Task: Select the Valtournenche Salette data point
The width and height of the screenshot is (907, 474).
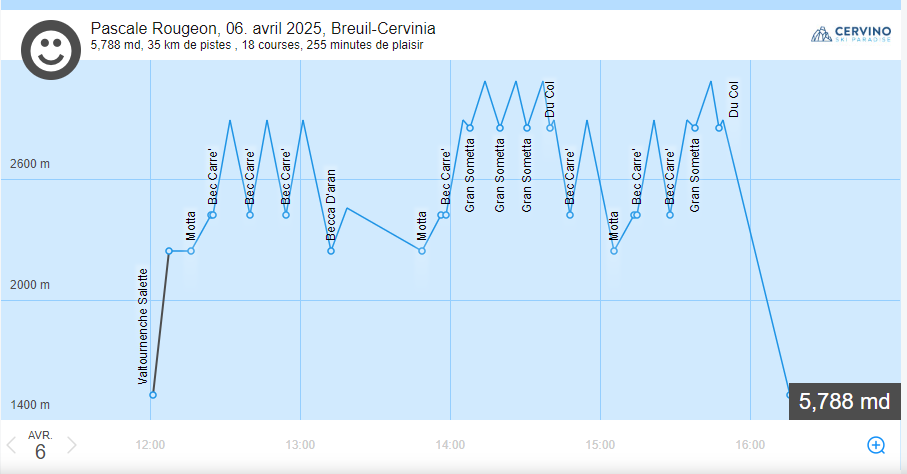Action: 153,395
